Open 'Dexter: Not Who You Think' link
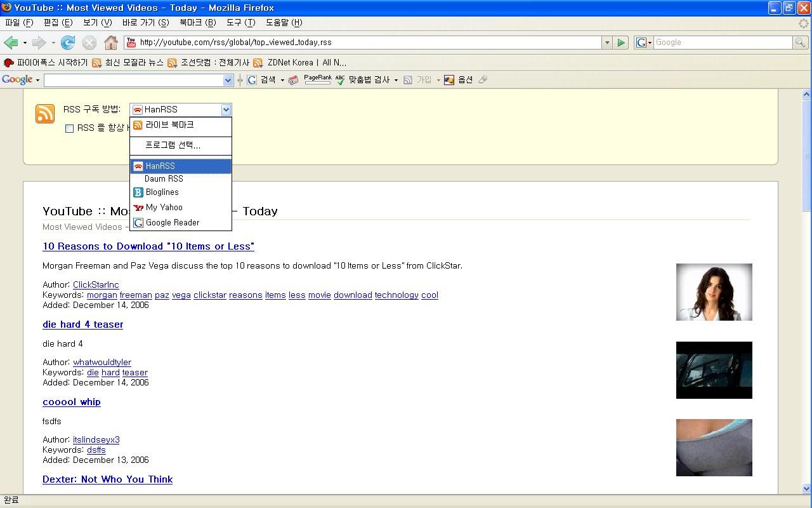The image size is (812, 508). [108, 479]
